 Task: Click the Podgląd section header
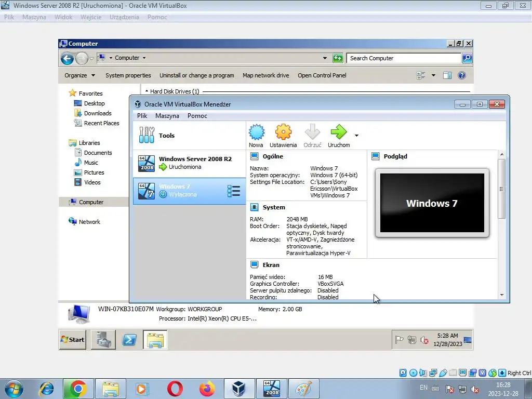pyautogui.click(x=395, y=156)
